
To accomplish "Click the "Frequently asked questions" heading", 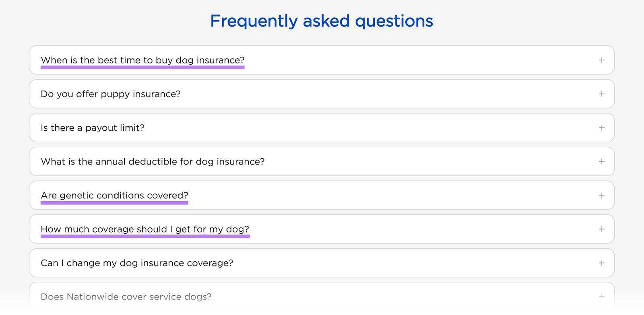I will pos(321,21).
